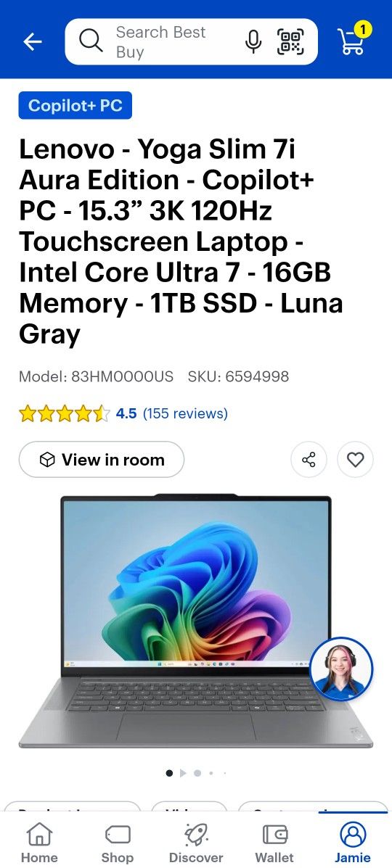Tap the magnifying glass search icon

pyautogui.click(x=90, y=41)
